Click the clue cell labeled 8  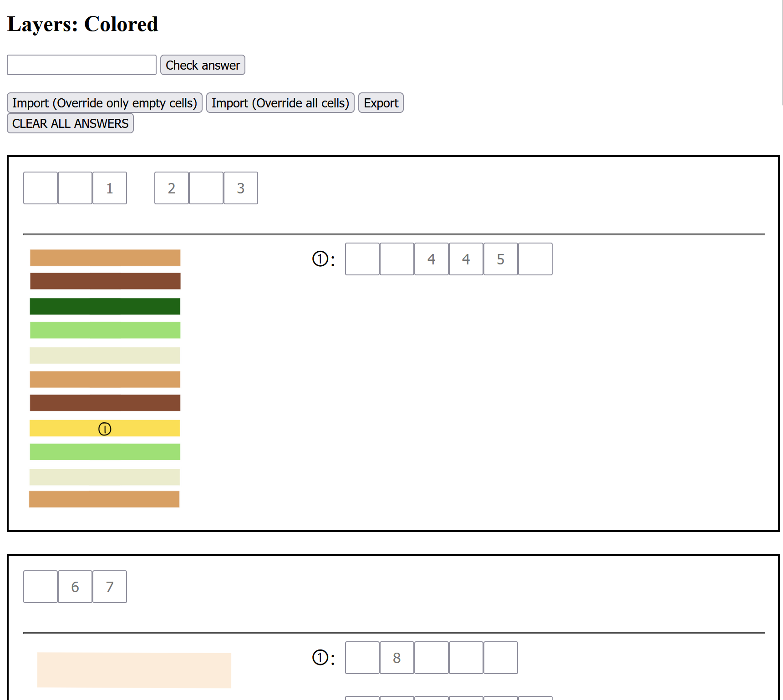397,658
